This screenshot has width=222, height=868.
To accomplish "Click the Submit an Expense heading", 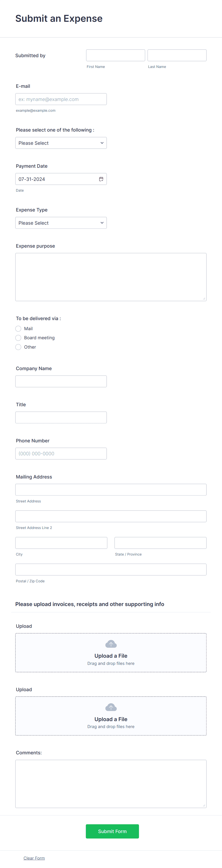I will (59, 18).
